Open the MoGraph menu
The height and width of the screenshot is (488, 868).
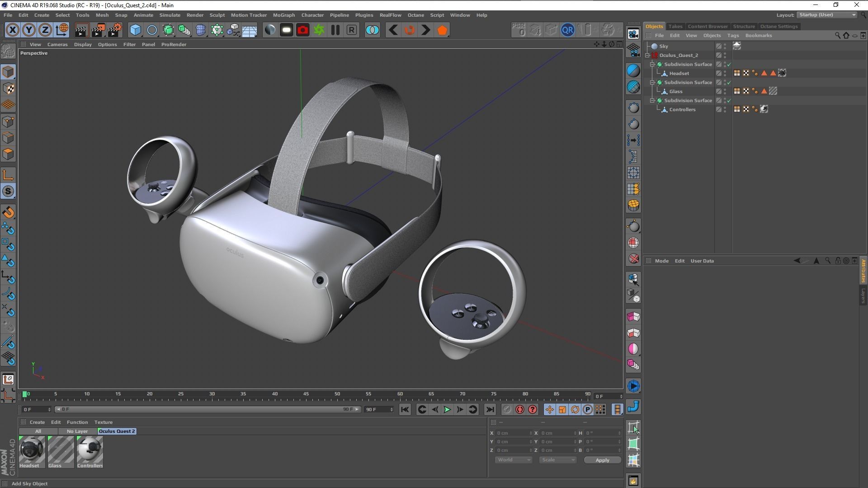pyautogui.click(x=283, y=15)
